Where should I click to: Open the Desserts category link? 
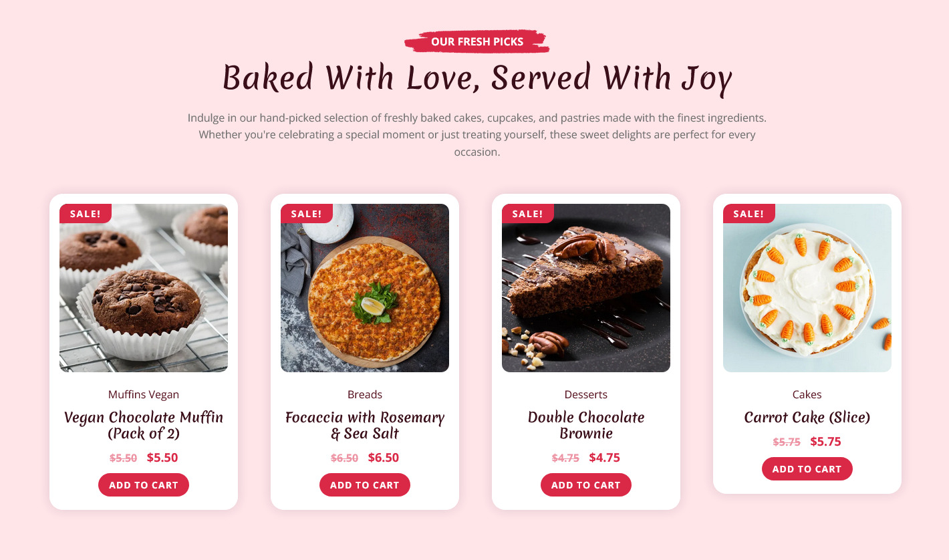coord(586,394)
